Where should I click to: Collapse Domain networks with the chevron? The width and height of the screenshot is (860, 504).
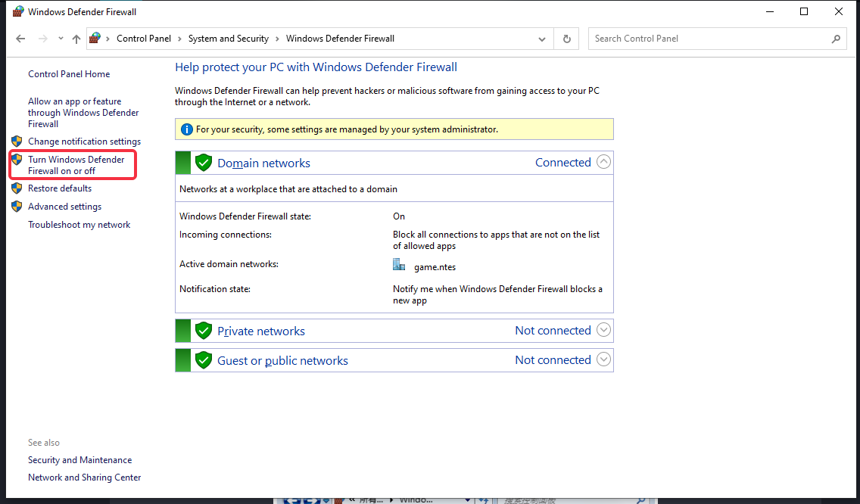coord(603,162)
